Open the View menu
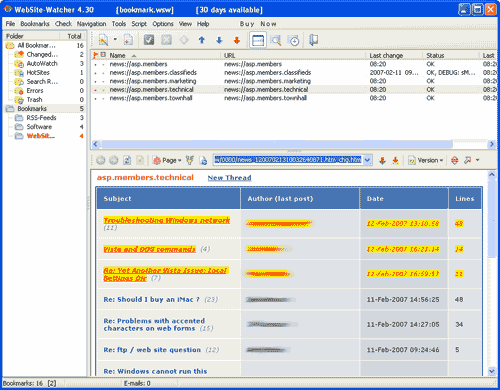Screen dimensions: 500x390 (185, 24)
